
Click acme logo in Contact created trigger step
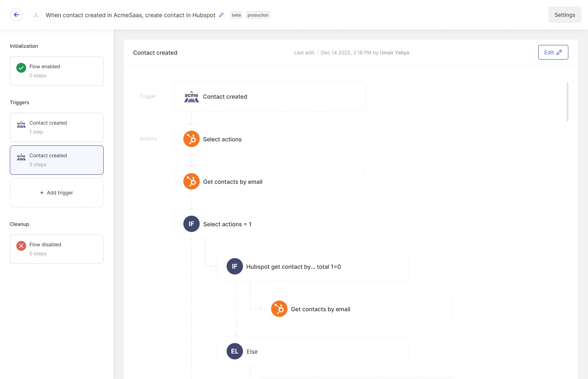point(192,96)
